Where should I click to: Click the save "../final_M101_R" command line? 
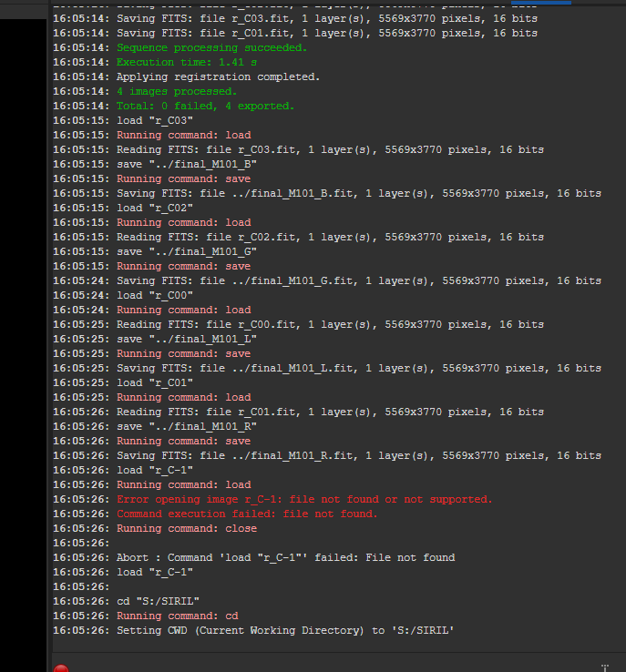pos(186,426)
